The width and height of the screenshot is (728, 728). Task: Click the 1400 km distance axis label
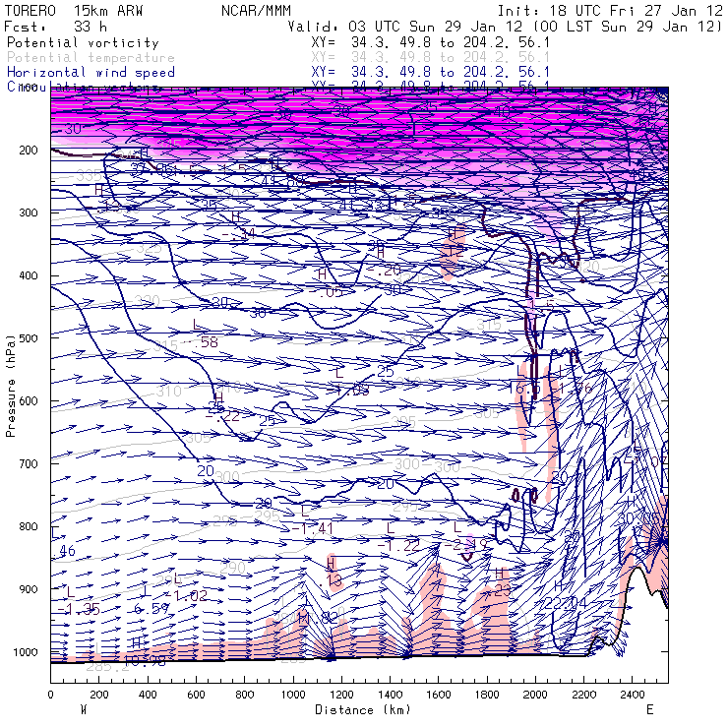390,695
